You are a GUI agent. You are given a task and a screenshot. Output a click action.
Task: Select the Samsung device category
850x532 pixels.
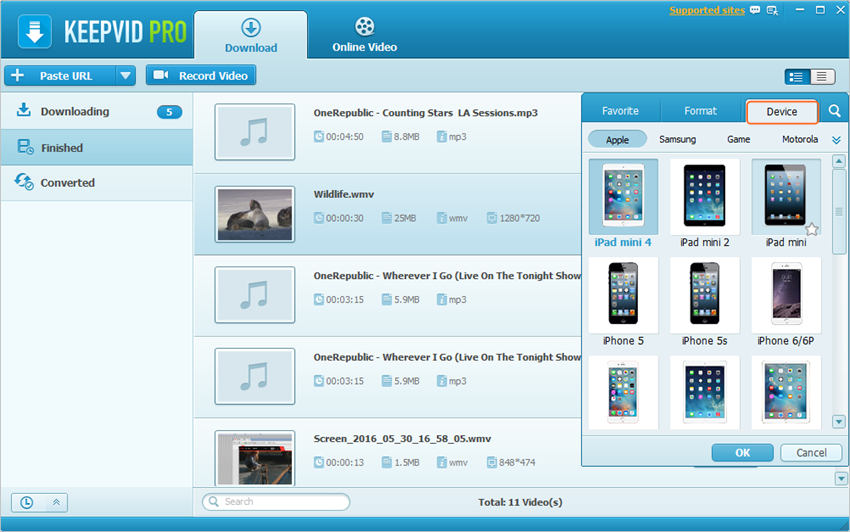pos(677,140)
